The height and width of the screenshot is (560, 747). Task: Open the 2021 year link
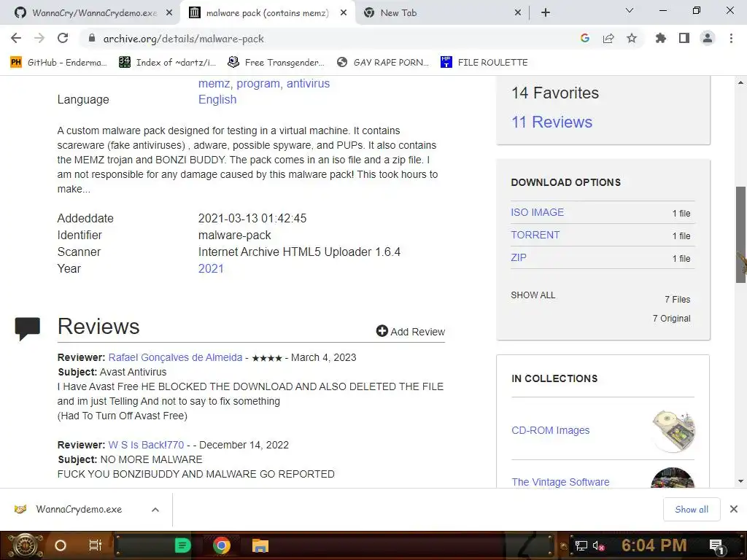coord(211,268)
